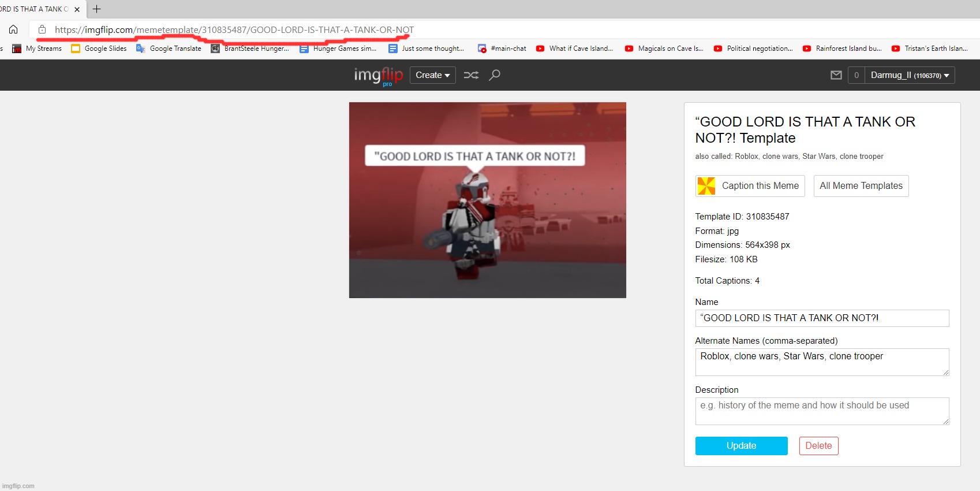980x491 pixels.
Task: Close the current browser tab
Action: pyautogui.click(x=77, y=9)
